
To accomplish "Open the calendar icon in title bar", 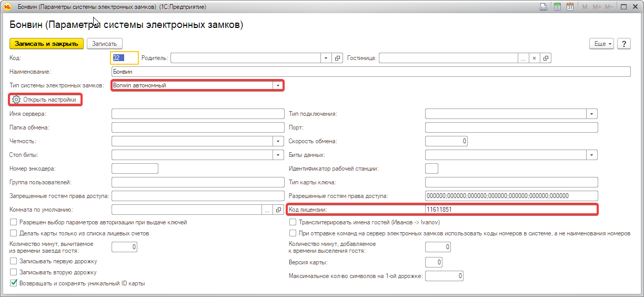I will tap(570, 7).
